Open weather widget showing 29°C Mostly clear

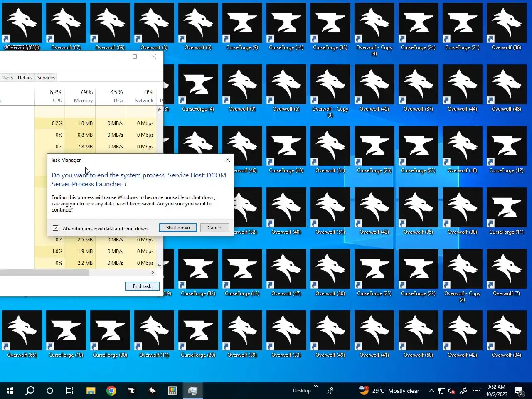tap(389, 391)
